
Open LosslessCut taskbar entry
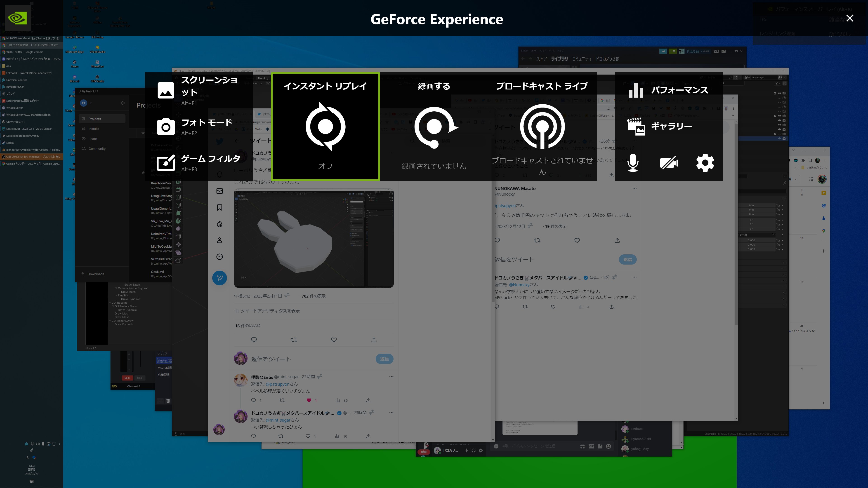(x=32, y=129)
